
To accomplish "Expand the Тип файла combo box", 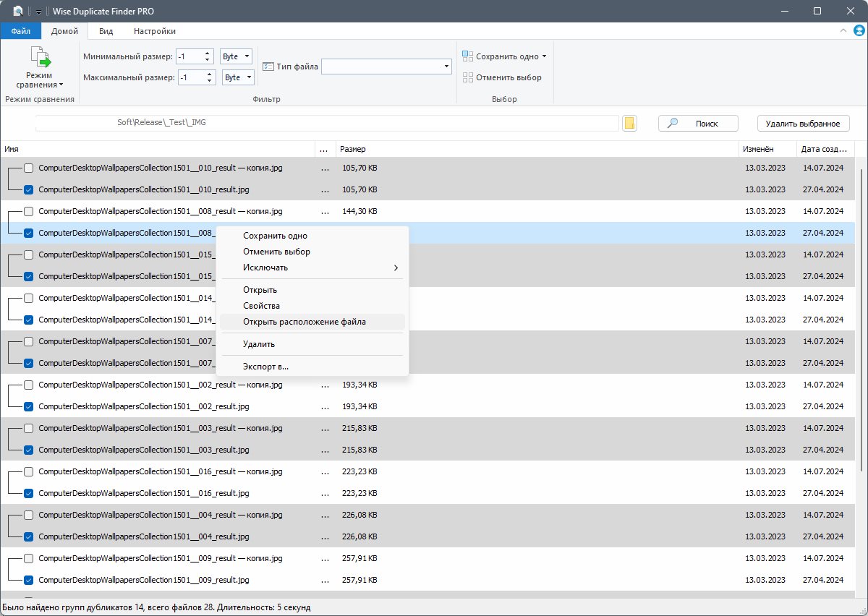I will (x=446, y=67).
